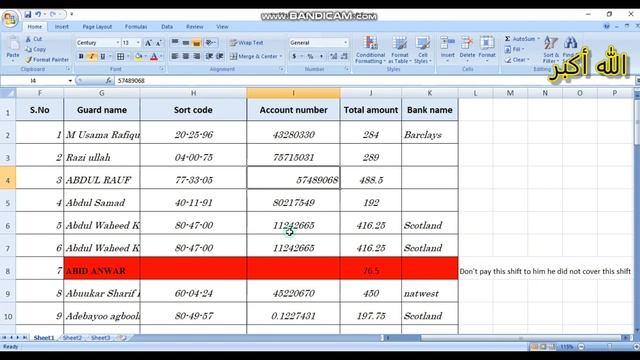The height and width of the screenshot is (360, 640).
Task: Open the Office button menu
Action: tap(10, 19)
